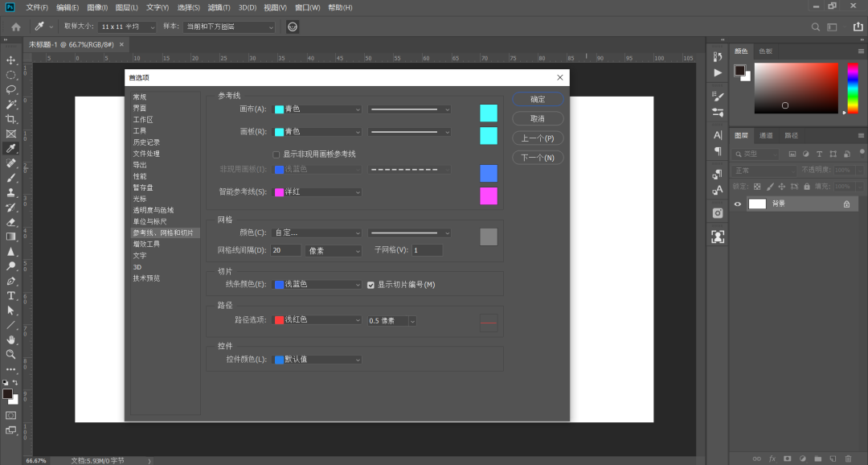Toggle the Background layer visibility eye
The image size is (868, 465).
pyautogui.click(x=737, y=203)
